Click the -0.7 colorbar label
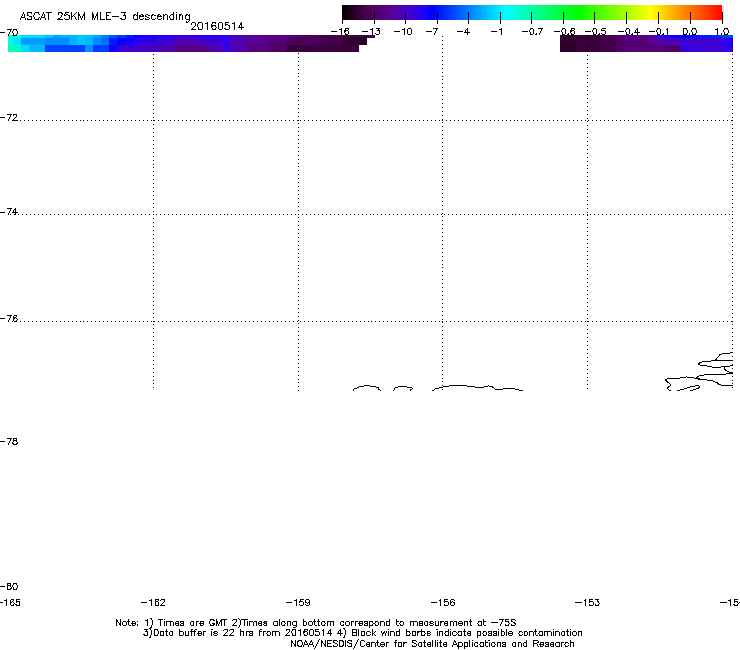This screenshot has height=650, width=740. [x=532, y=32]
